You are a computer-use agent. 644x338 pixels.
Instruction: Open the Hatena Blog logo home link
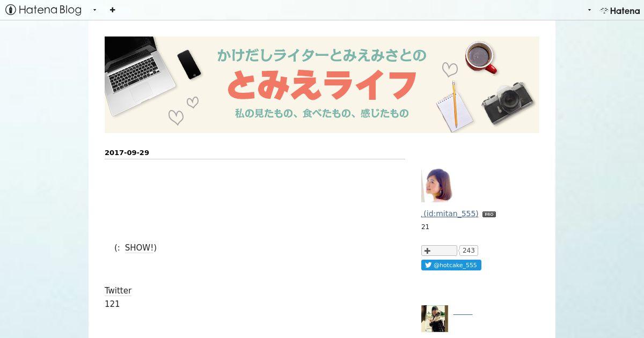click(43, 10)
